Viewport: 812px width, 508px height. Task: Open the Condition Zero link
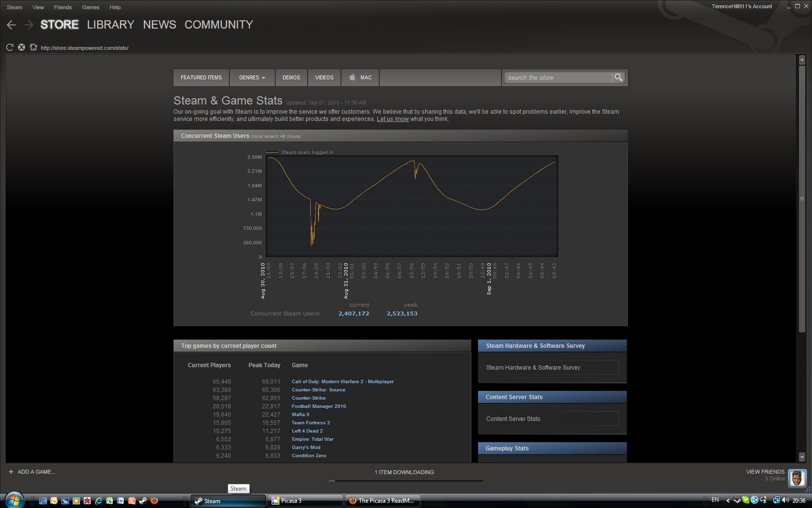(309, 455)
